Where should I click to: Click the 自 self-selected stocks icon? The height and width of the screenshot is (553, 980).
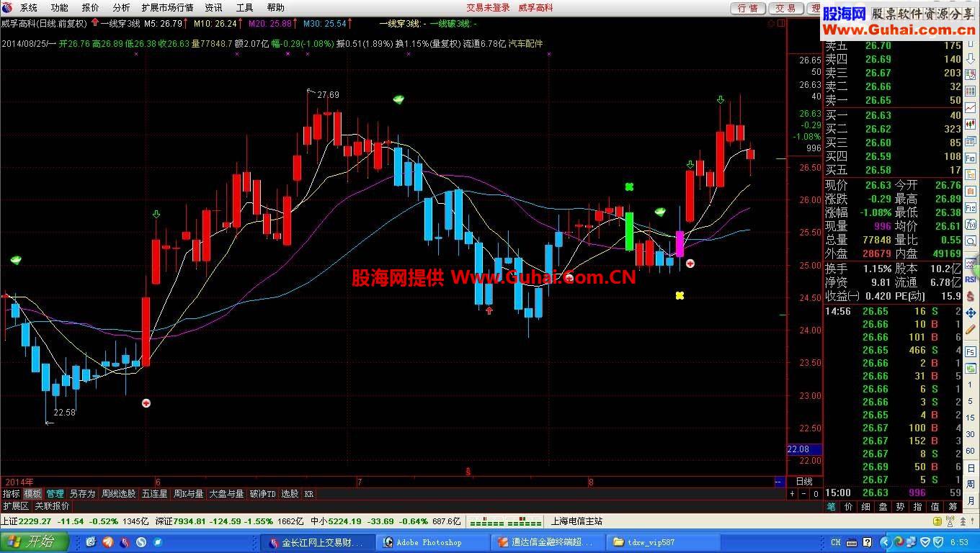[971, 192]
